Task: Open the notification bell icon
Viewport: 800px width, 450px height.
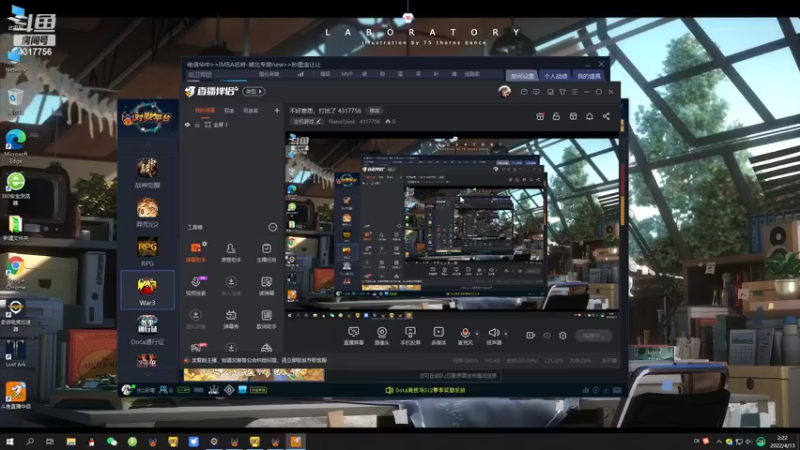Action: (x=589, y=116)
